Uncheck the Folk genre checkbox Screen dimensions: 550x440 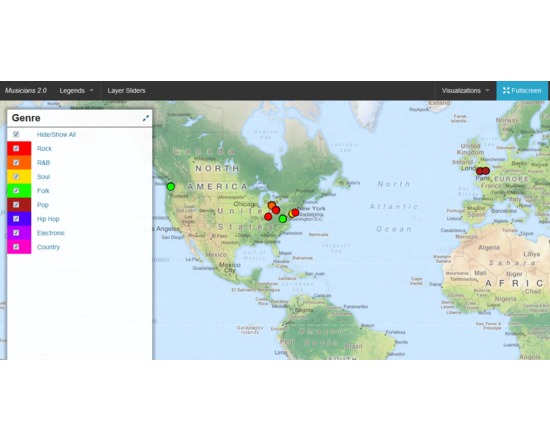(x=16, y=191)
